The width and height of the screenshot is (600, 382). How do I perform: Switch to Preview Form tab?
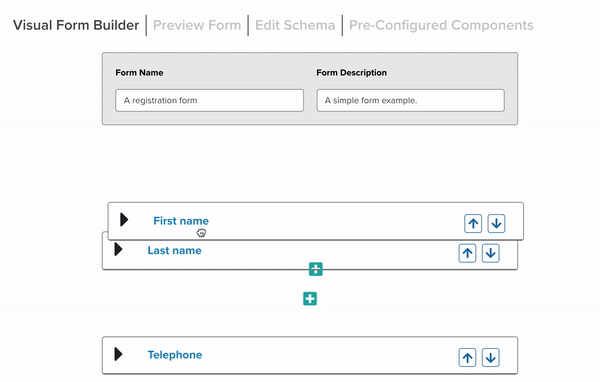(197, 25)
